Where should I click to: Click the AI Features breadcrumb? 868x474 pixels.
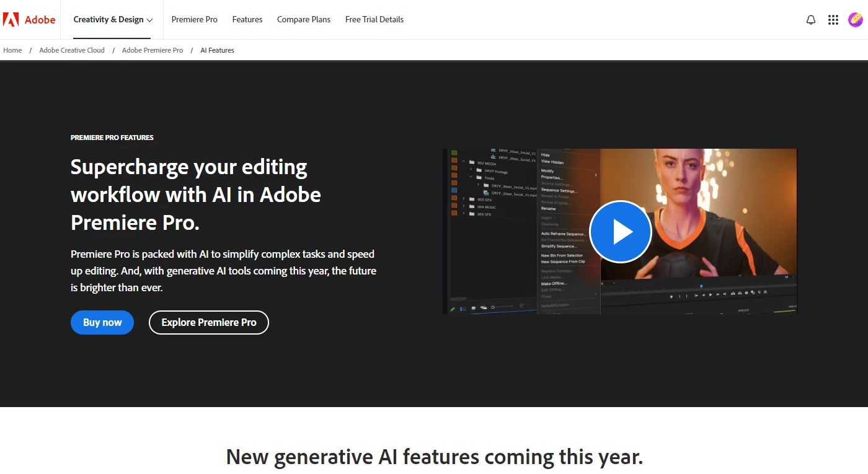[218, 50]
